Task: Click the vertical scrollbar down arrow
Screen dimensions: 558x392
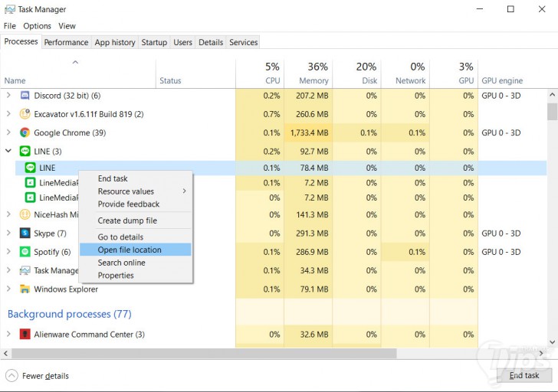Action: (552, 342)
